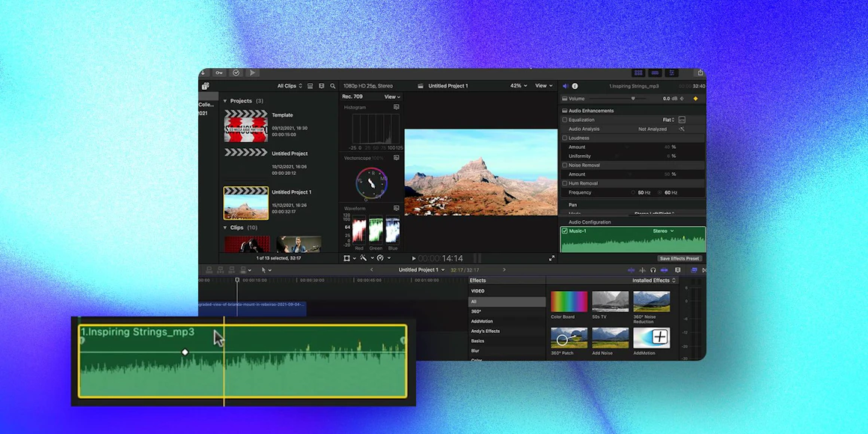Toggle the inspector panel toolbar button

tap(672, 73)
